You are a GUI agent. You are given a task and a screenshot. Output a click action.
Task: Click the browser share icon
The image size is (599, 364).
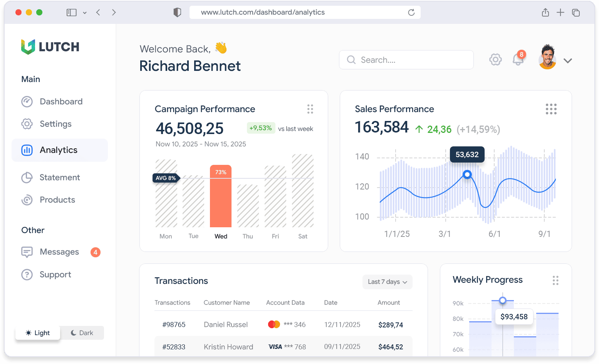(x=545, y=13)
